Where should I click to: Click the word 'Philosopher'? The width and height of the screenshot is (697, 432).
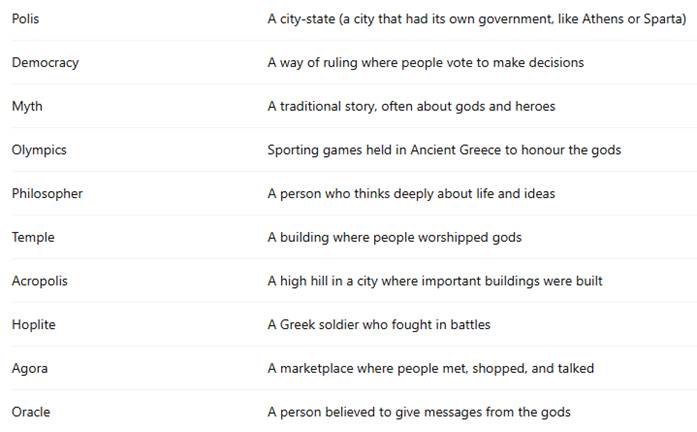pyautogui.click(x=47, y=194)
